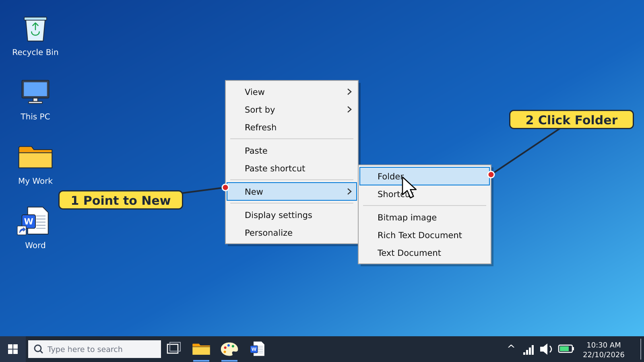
Task: Expand the View submenu
Action: click(292, 92)
